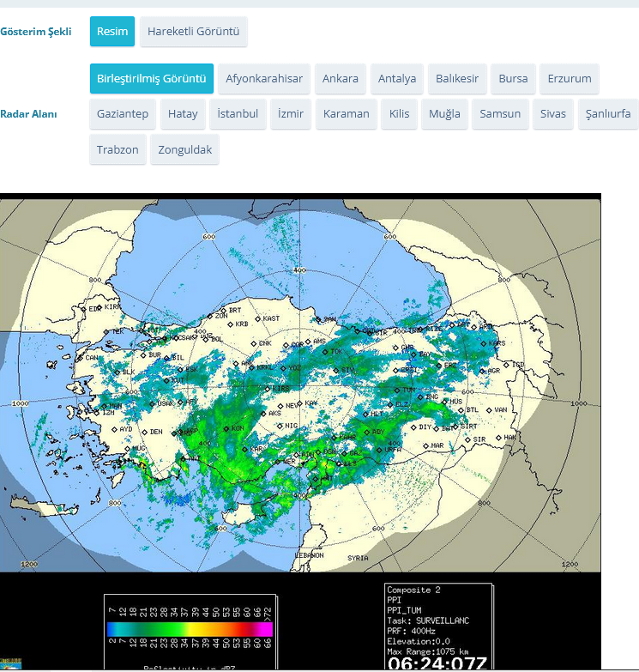
Task: Click the Task: SURVEILLANC text
Action: [x=428, y=621]
